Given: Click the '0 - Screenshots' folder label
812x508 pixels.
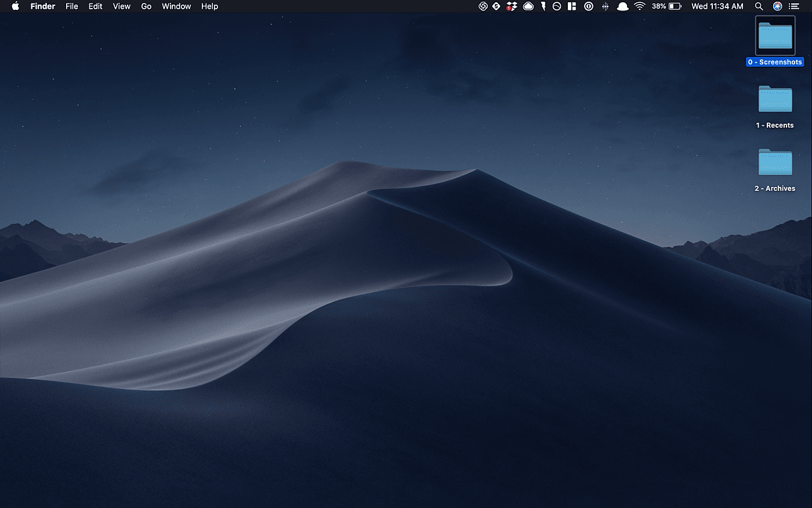Looking at the screenshot, I should (775, 62).
